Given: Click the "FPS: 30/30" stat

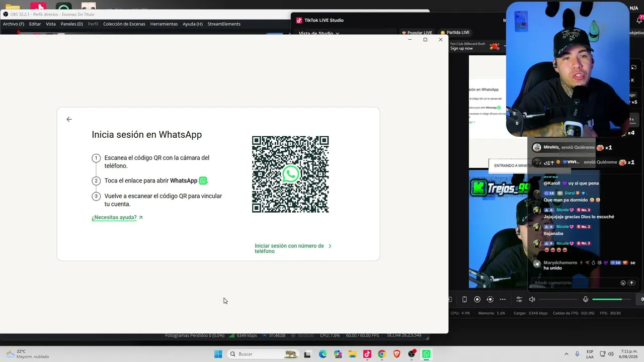Looking at the screenshot, I should (x=610, y=313).
